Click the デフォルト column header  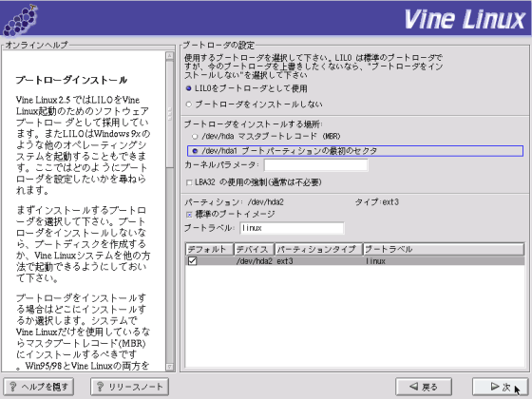coord(209,249)
